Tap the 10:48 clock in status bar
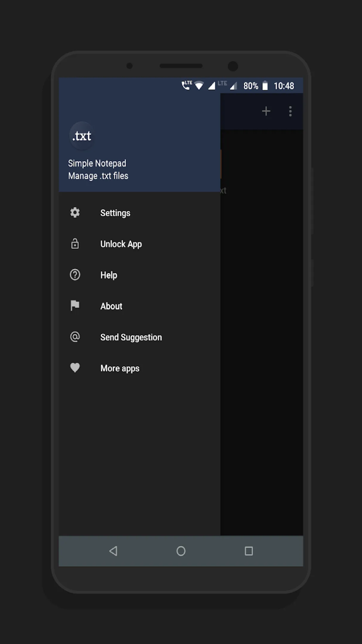The height and width of the screenshot is (644, 362). 284,86
